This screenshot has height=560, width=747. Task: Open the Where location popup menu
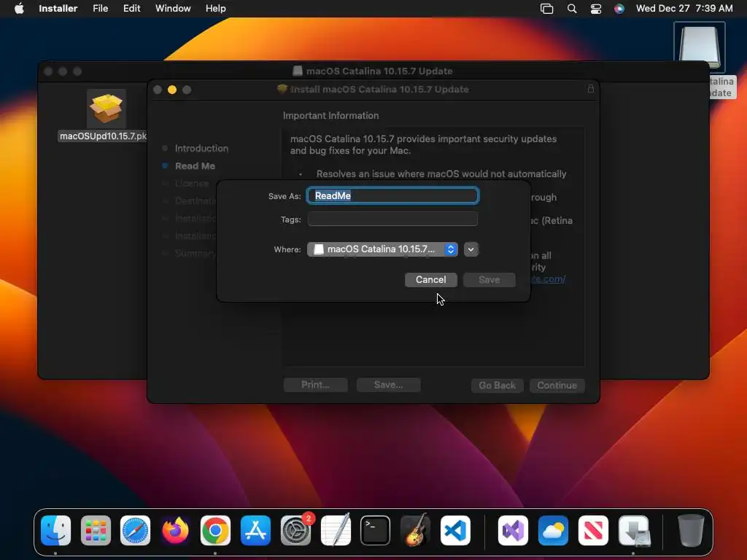pos(382,249)
